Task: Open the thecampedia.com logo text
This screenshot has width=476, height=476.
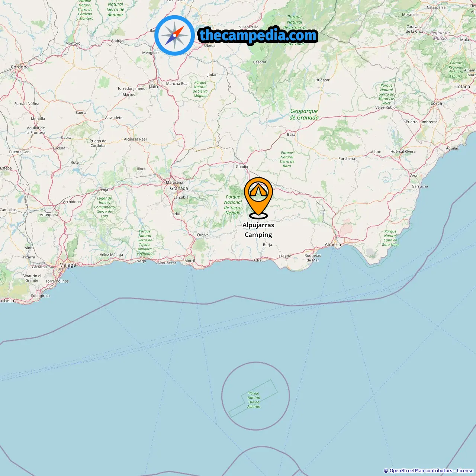Action: pos(258,35)
